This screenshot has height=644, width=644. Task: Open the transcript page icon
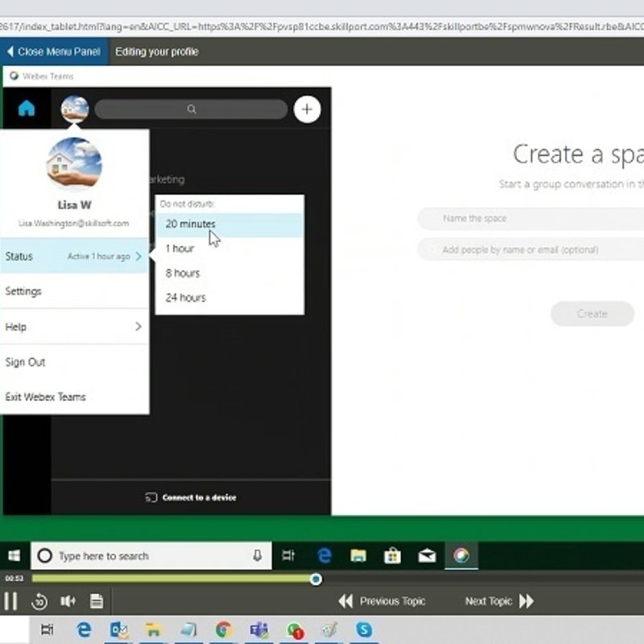point(97,601)
